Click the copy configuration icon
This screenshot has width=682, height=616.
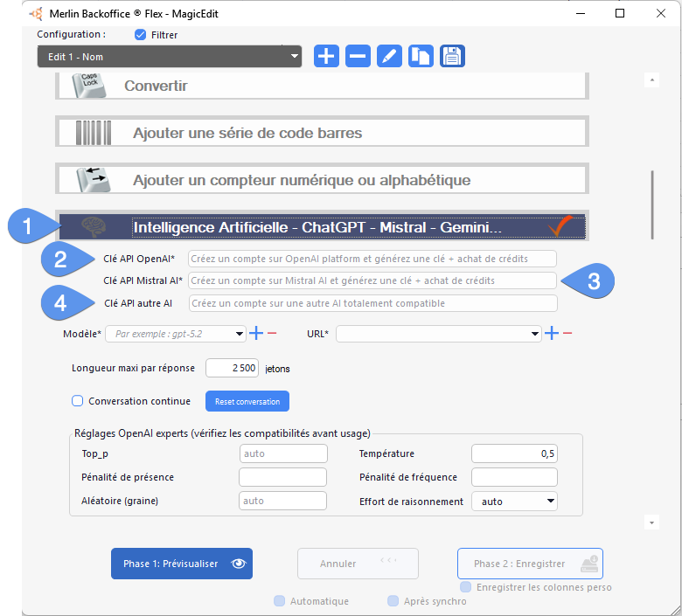(x=421, y=56)
